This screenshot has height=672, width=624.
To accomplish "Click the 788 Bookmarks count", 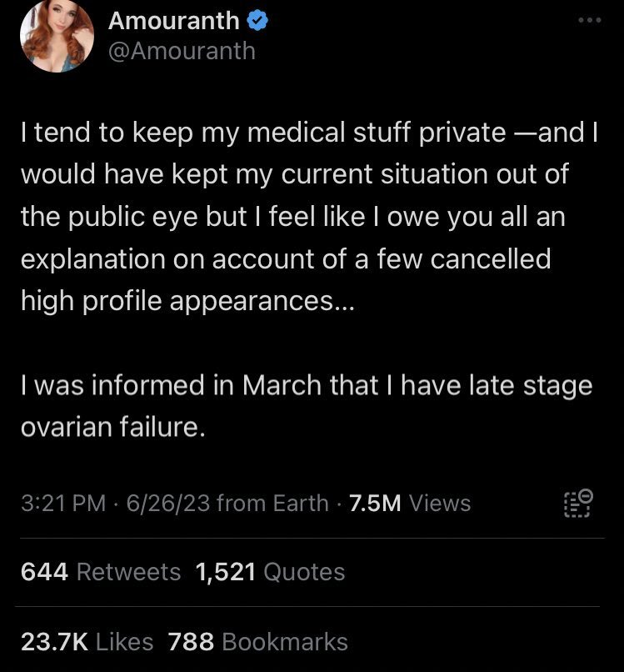I will coord(258,641).
